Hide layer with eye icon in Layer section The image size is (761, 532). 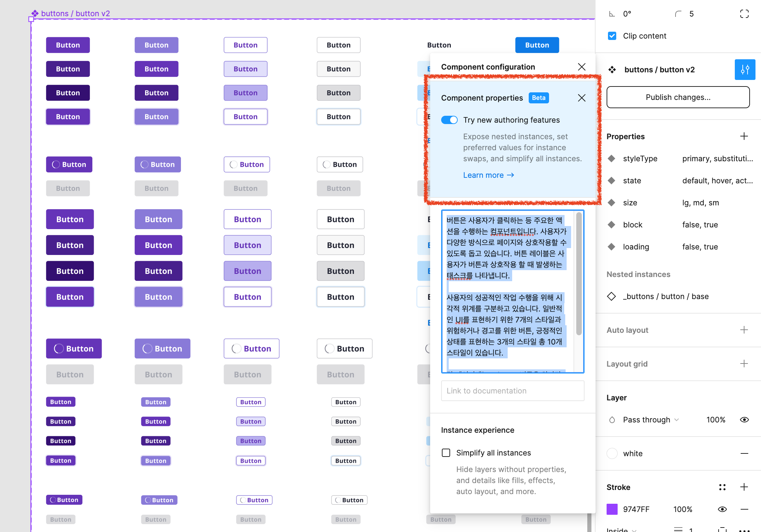[x=744, y=420]
